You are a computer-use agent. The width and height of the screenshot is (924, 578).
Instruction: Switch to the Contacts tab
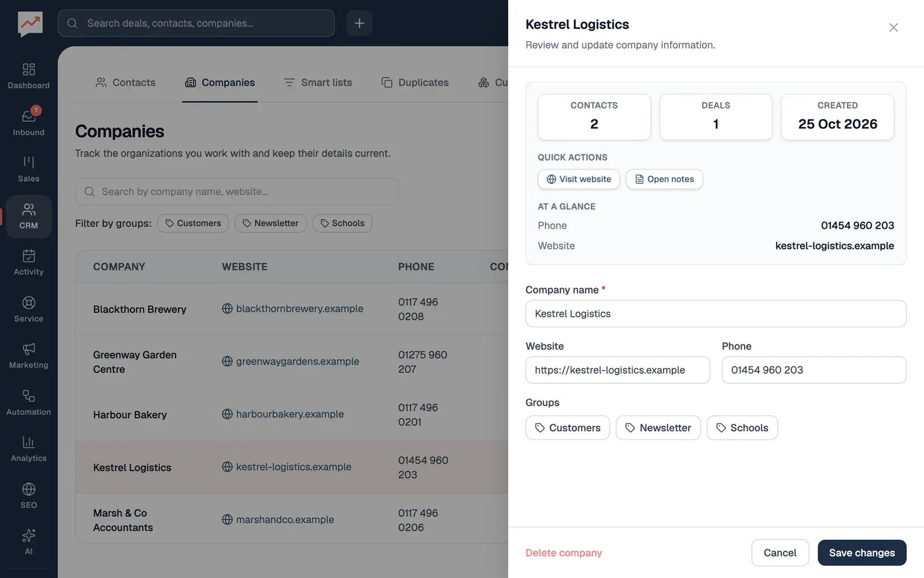coord(125,82)
